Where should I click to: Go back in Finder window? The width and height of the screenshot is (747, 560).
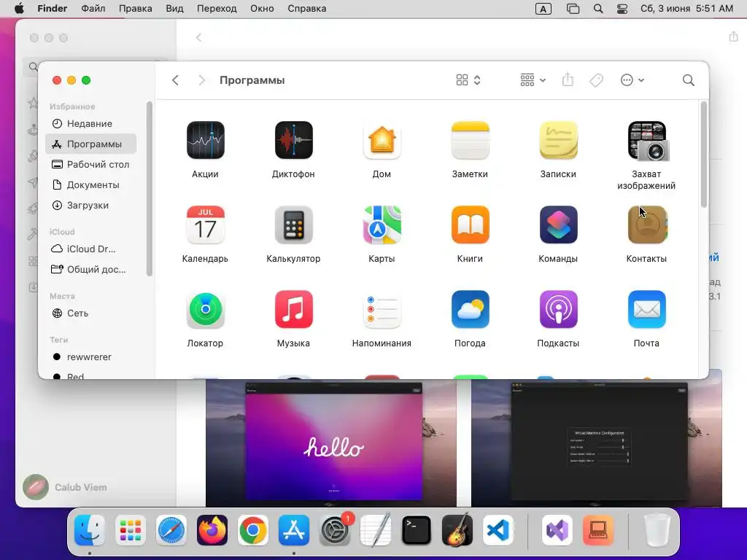coord(175,80)
